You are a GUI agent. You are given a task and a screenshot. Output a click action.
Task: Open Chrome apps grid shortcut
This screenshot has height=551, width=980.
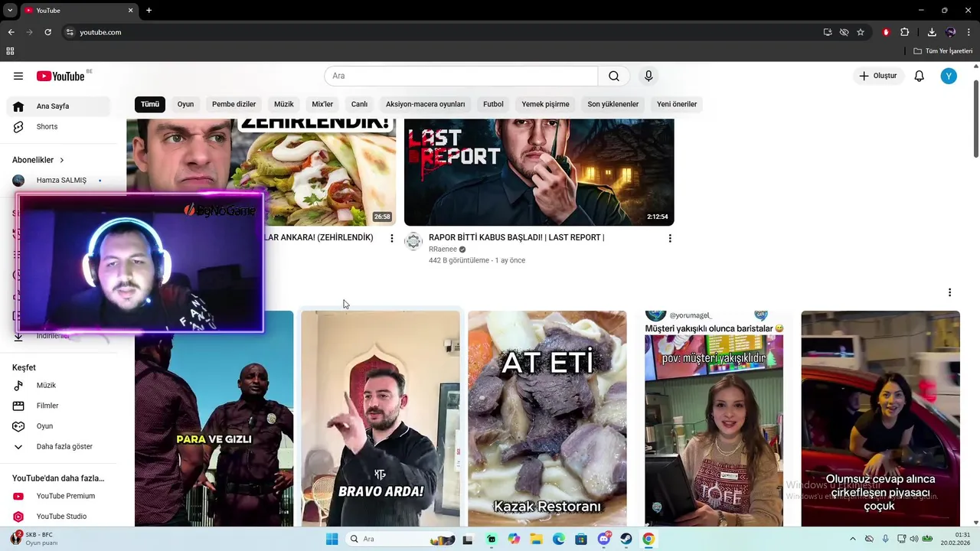[x=10, y=51]
